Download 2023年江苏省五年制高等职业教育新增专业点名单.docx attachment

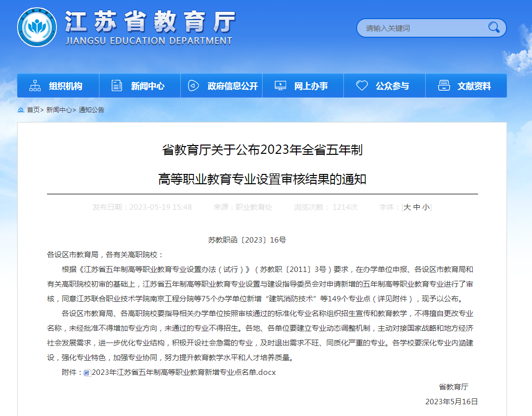click(x=184, y=372)
